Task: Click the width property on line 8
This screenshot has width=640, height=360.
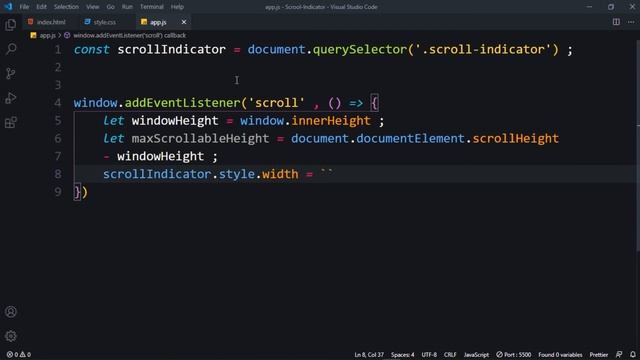Action: (x=280, y=174)
